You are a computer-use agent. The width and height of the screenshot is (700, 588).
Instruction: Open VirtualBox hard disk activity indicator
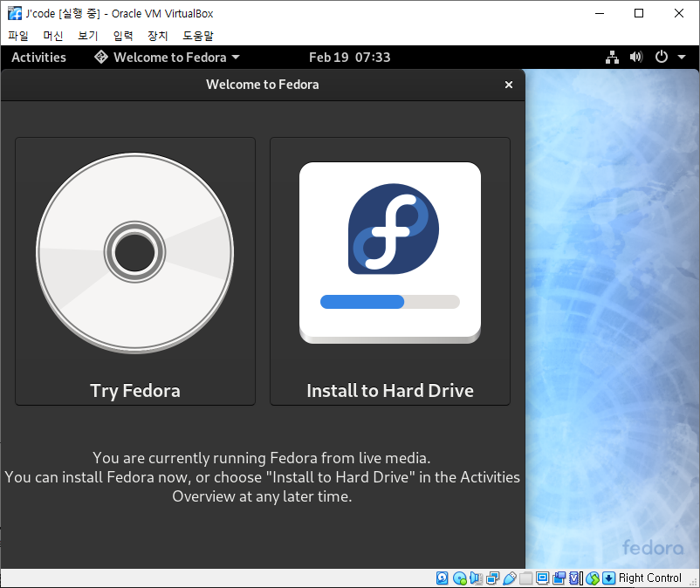[442, 578]
